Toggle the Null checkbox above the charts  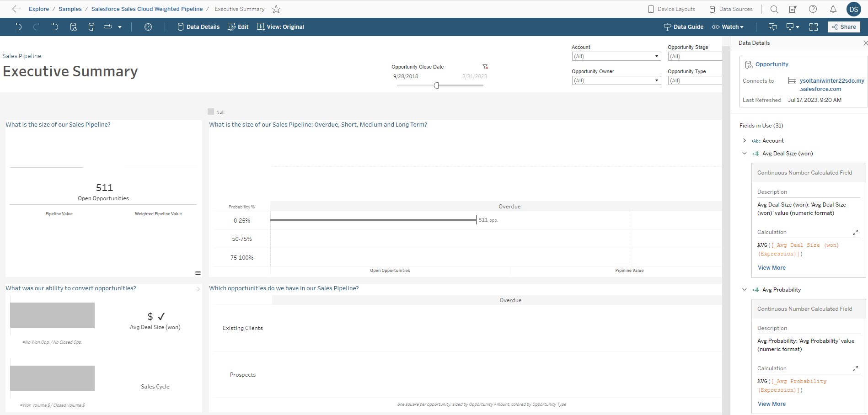point(212,112)
